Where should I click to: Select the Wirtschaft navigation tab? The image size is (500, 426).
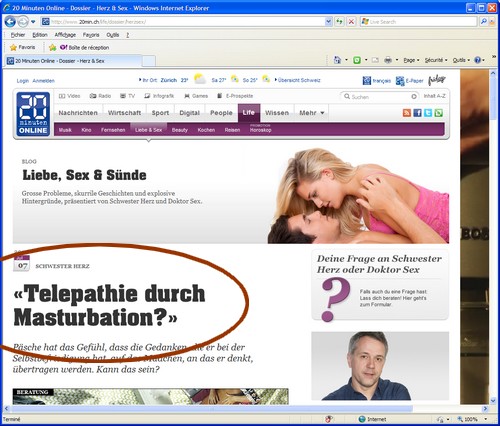[x=124, y=113]
